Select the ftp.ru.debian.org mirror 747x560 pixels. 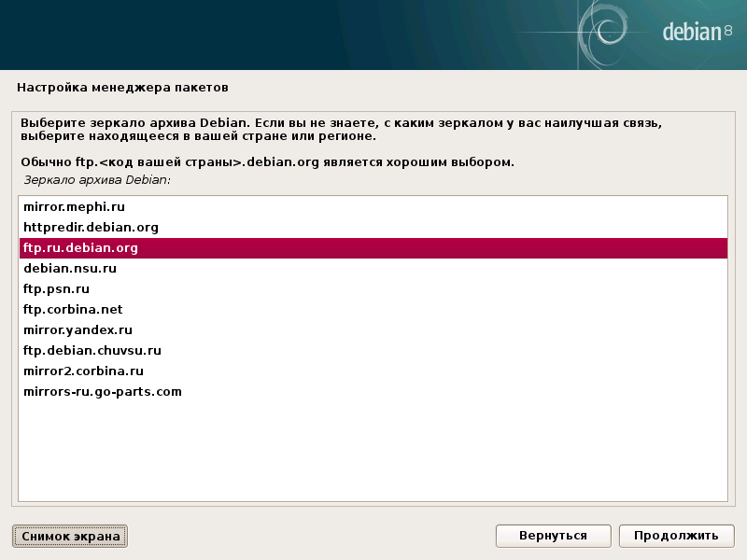tap(82, 247)
